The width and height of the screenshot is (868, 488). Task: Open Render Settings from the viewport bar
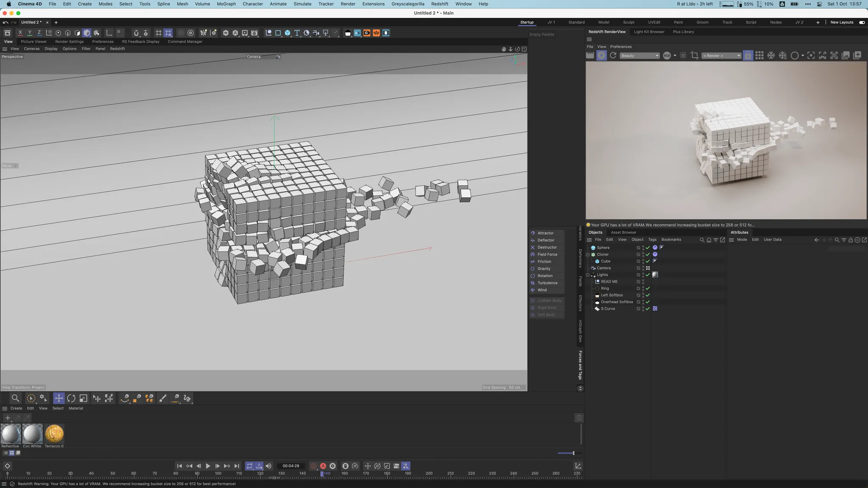click(x=70, y=42)
